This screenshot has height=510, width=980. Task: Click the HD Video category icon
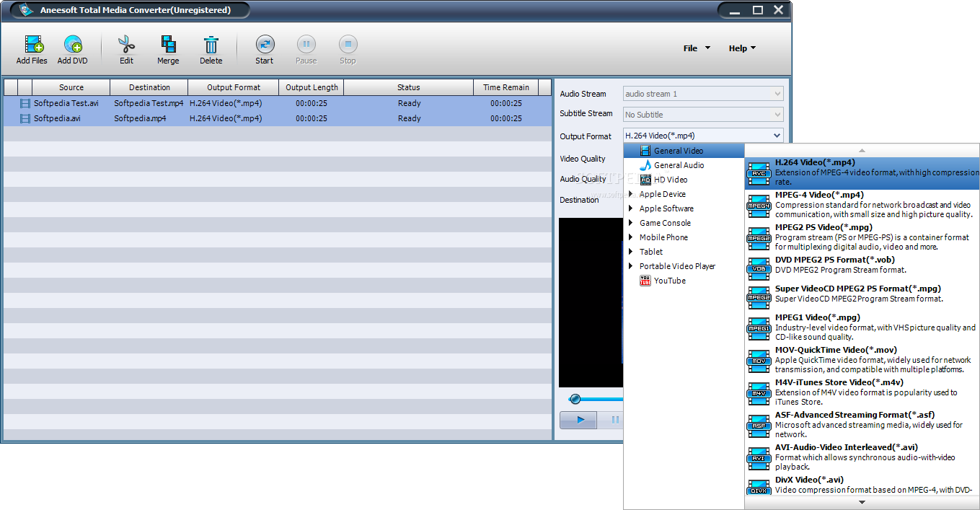(x=645, y=180)
